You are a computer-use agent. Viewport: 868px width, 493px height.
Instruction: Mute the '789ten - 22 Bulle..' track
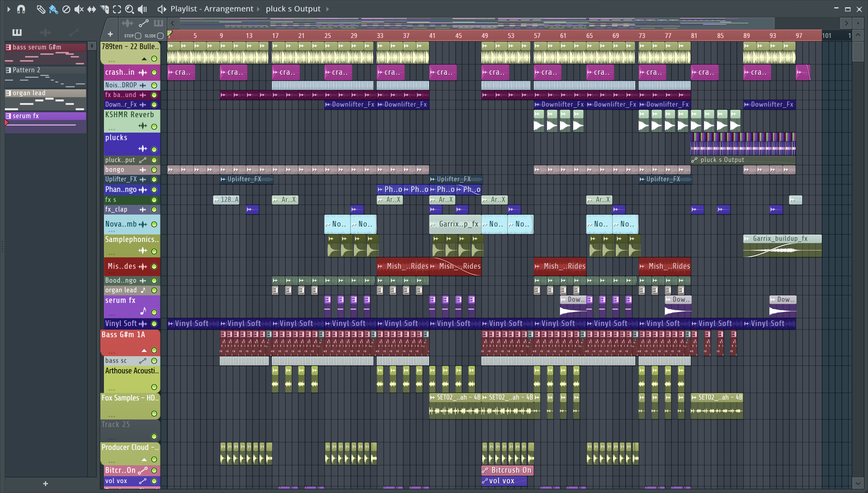154,59
